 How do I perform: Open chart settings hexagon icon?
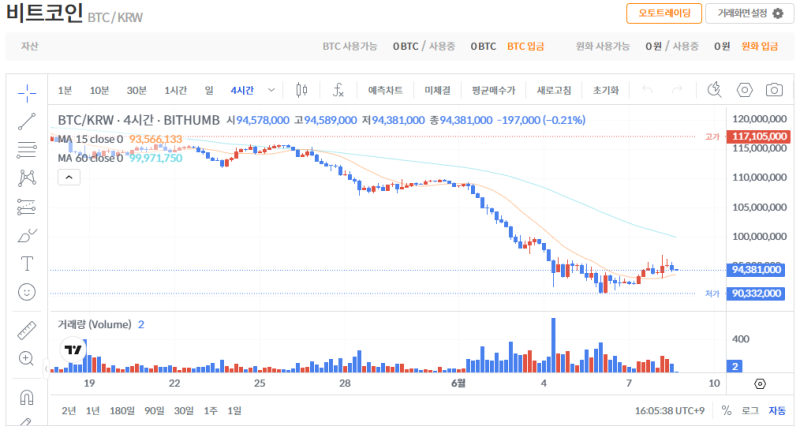coord(744,90)
